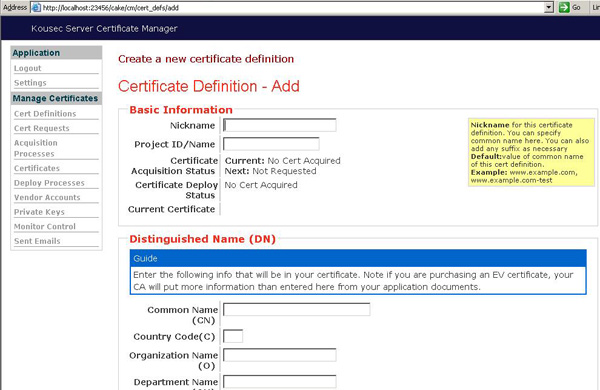
Task: Click the Department Name field
Action: pyautogui.click(x=280, y=382)
